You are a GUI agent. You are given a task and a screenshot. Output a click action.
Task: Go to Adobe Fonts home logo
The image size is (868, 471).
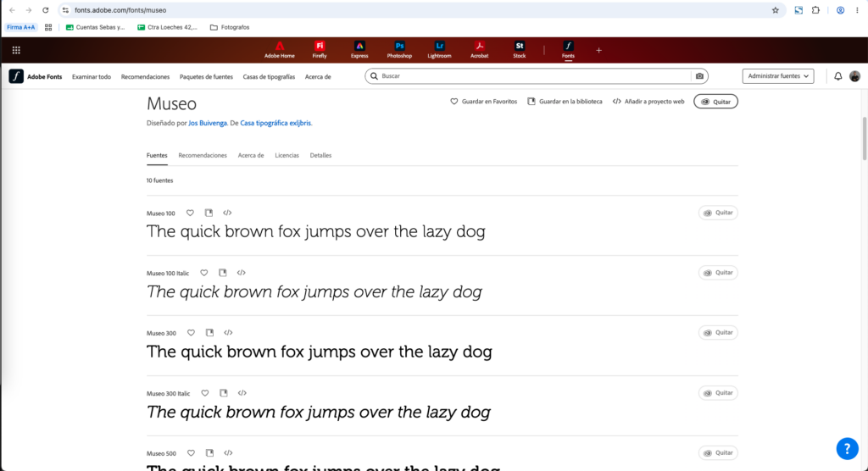pyautogui.click(x=36, y=76)
